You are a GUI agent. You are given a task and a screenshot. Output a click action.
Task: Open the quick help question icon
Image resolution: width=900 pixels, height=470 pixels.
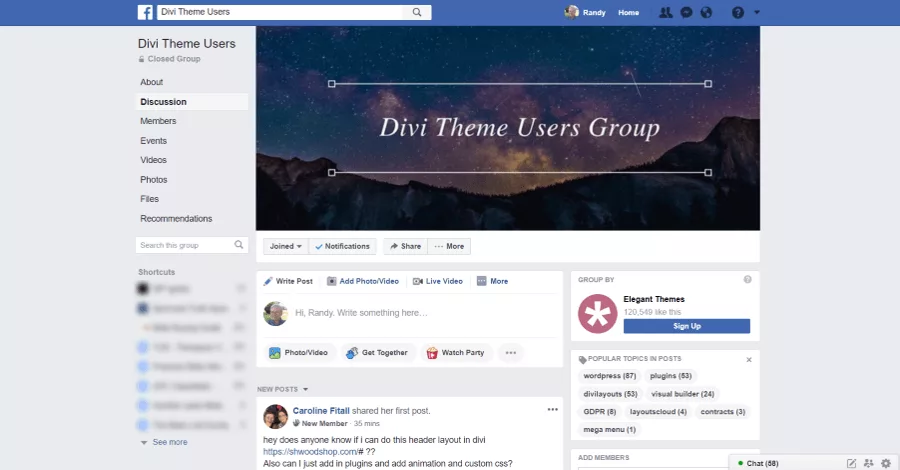tap(738, 12)
